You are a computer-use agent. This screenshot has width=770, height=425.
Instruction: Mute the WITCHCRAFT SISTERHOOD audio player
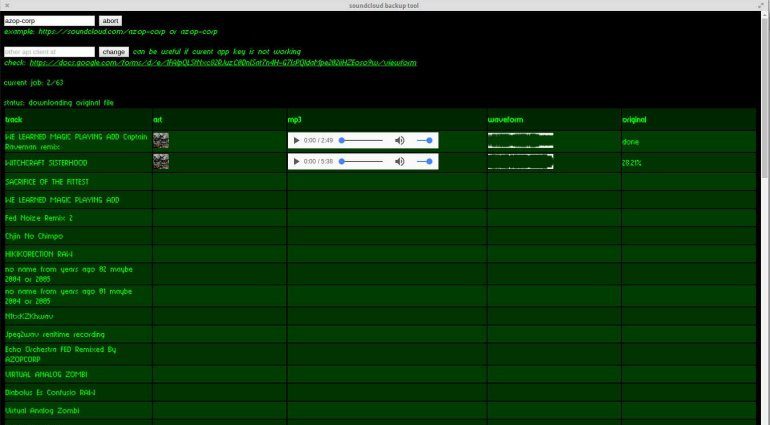tap(400, 161)
